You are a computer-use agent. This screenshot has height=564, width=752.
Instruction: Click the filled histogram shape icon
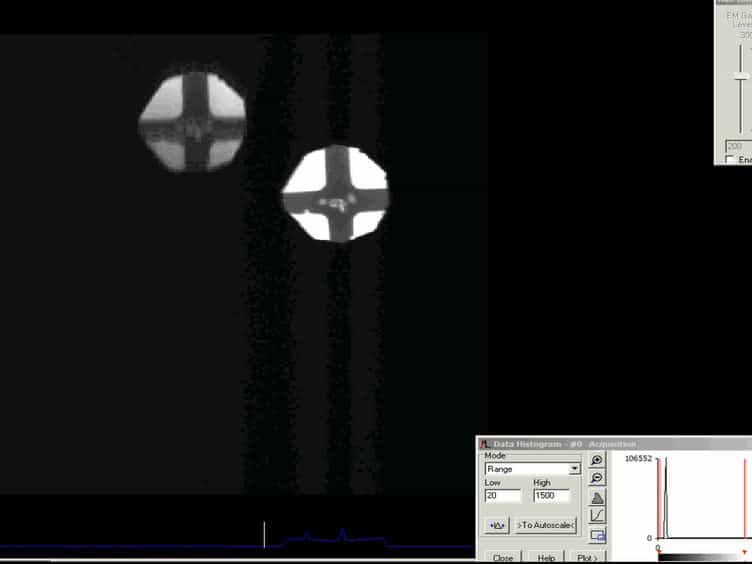click(x=597, y=498)
